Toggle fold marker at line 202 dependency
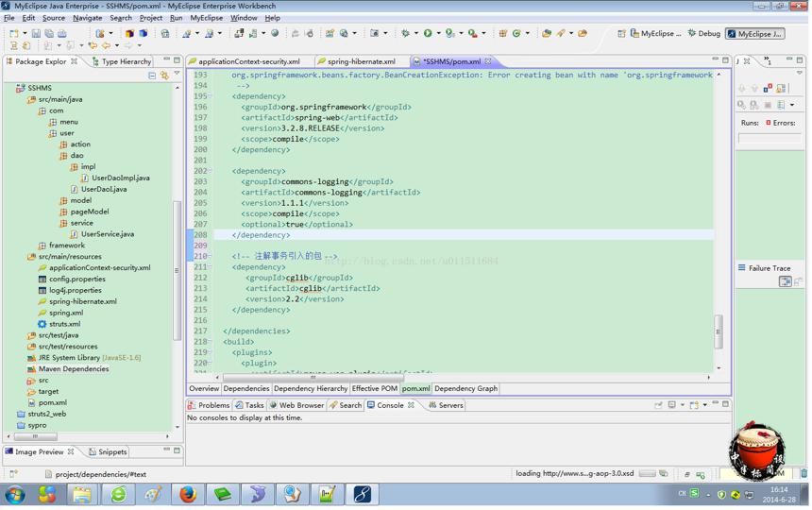 coord(210,171)
